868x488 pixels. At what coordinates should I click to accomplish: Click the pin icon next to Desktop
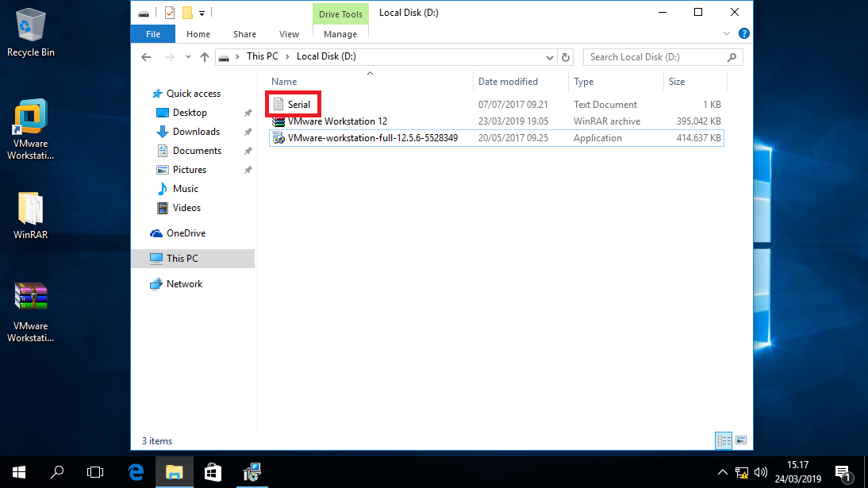tap(248, 113)
